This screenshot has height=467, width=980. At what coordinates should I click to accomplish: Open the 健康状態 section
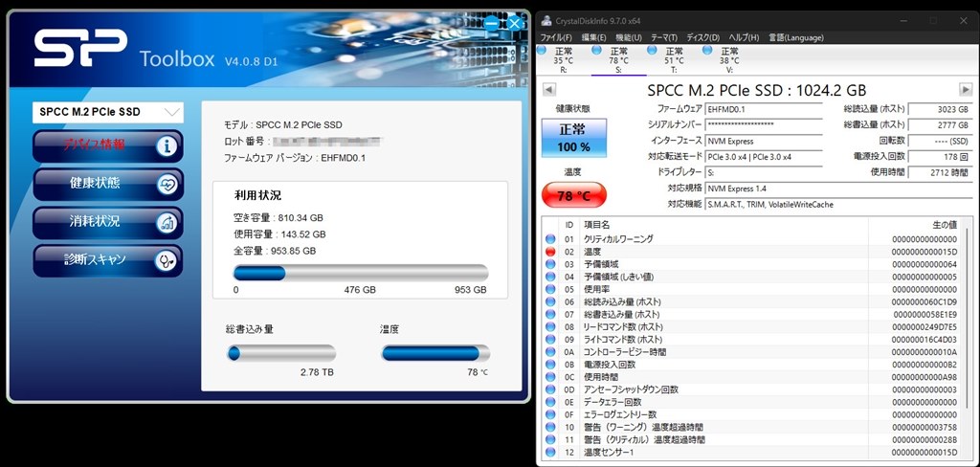(107, 185)
